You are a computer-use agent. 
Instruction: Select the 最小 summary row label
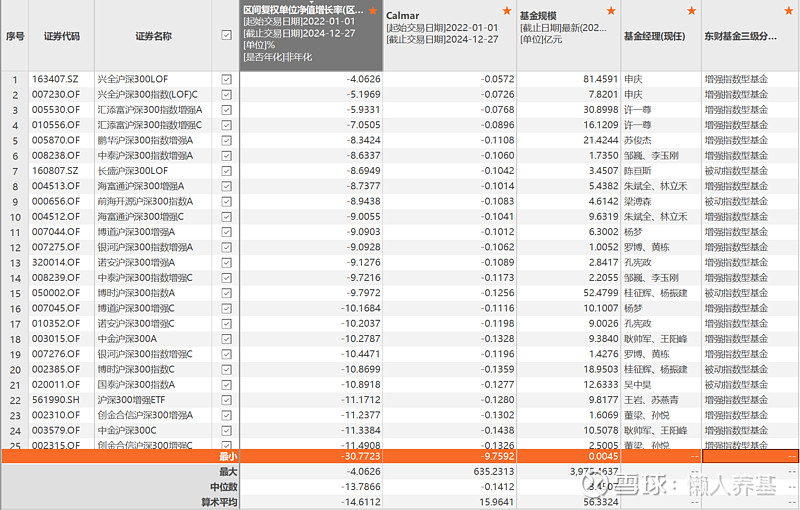228,456
